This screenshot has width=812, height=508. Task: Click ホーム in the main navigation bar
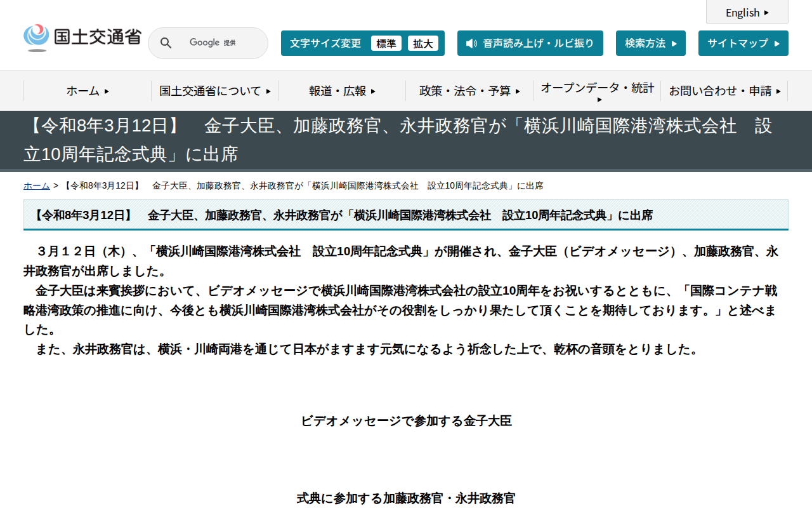(x=88, y=91)
